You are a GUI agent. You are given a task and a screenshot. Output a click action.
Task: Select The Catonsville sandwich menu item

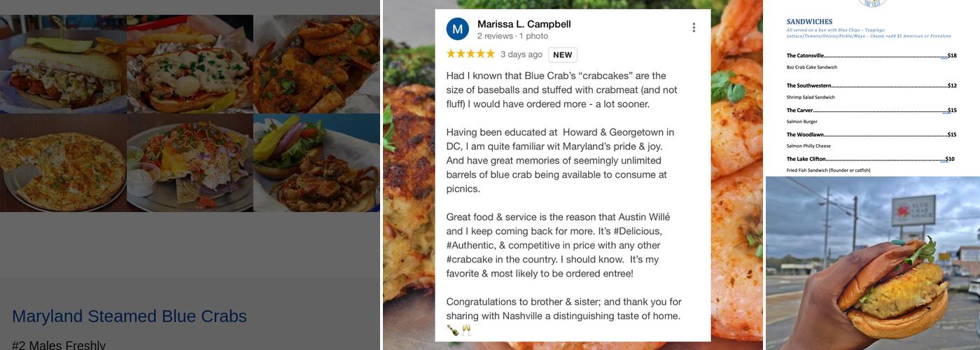coord(871,61)
